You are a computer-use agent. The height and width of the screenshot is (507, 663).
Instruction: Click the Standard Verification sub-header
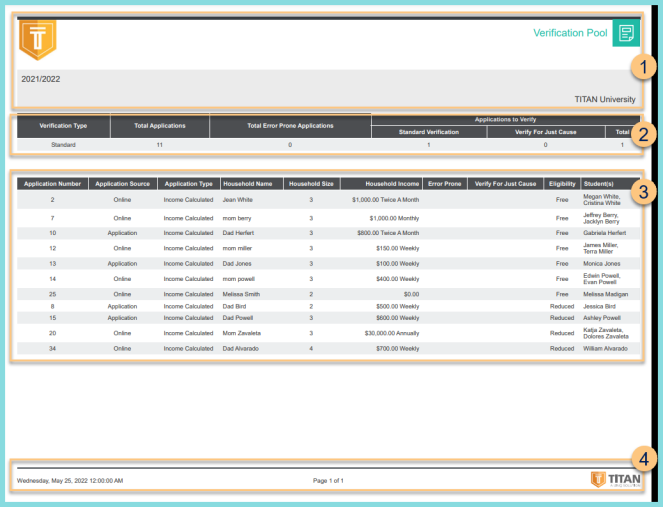[429, 132]
